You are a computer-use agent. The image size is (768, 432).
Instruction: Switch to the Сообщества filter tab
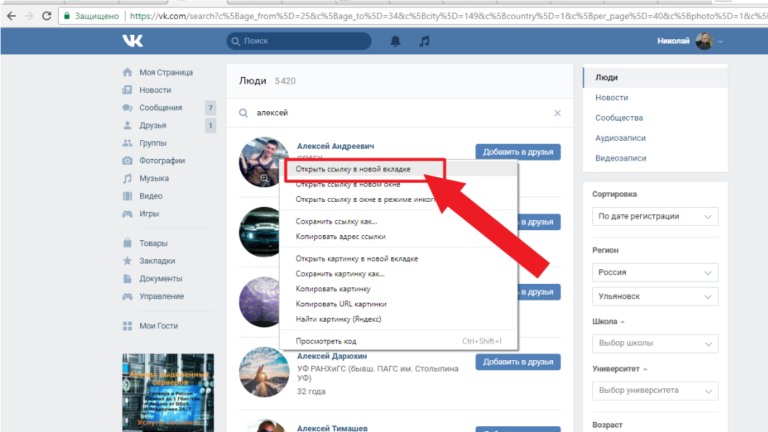pyautogui.click(x=655, y=118)
